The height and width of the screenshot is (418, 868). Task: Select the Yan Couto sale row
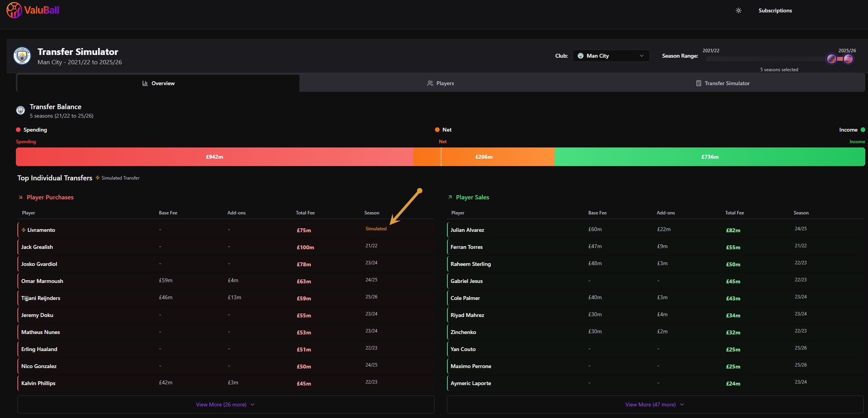(x=655, y=349)
